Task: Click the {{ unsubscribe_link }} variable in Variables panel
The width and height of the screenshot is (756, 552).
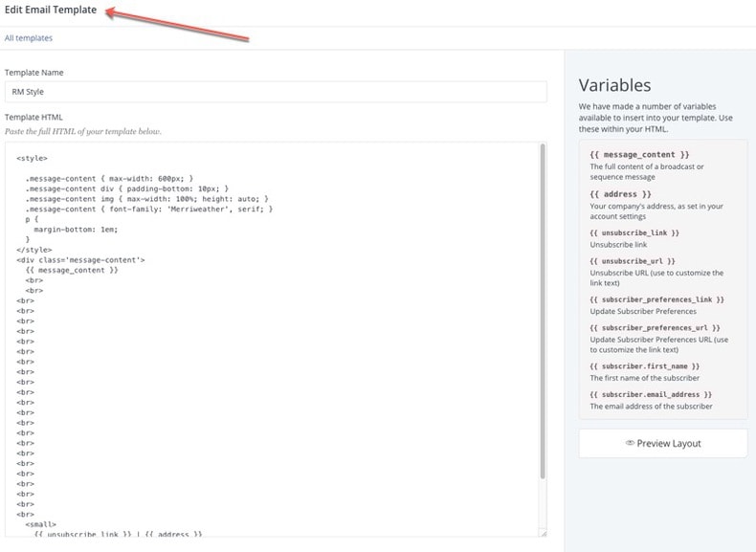Action: pyautogui.click(x=635, y=232)
